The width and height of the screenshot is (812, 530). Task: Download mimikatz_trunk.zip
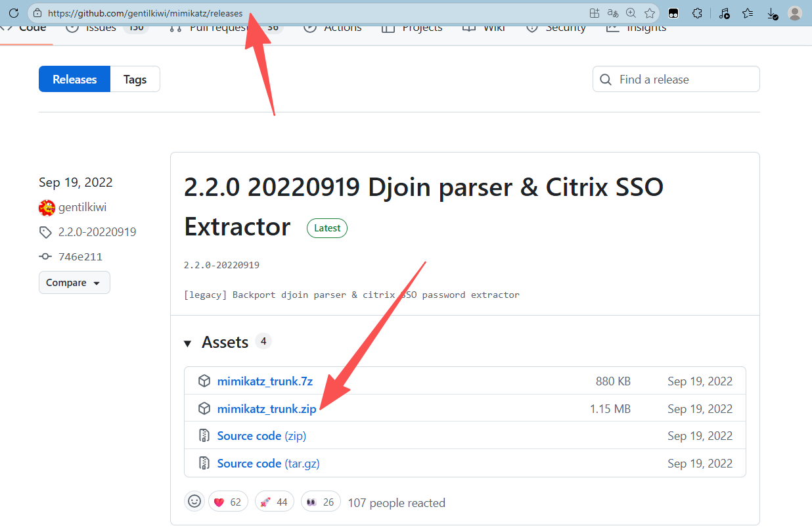267,409
